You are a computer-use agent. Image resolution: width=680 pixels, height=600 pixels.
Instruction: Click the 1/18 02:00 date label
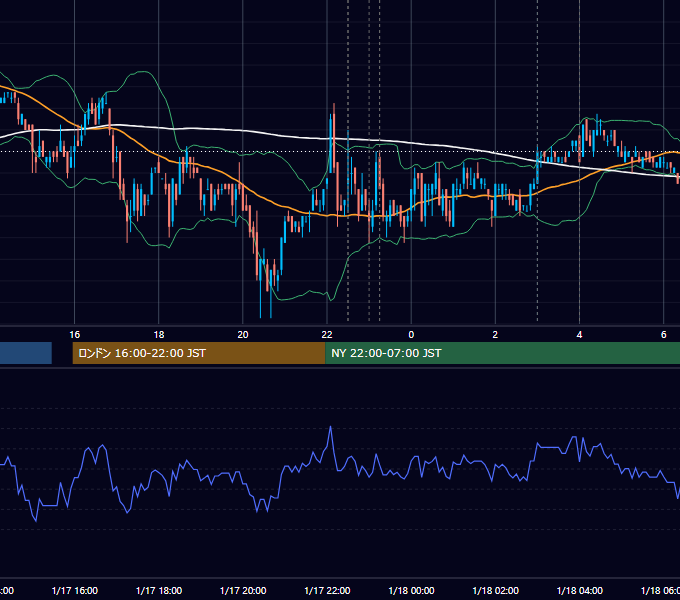pyautogui.click(x=495, y=590)
